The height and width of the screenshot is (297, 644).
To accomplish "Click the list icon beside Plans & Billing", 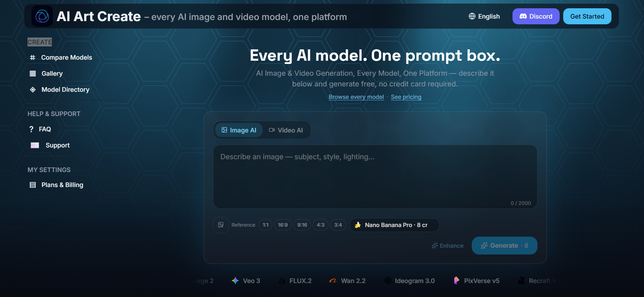I will [x=33, y=185].
